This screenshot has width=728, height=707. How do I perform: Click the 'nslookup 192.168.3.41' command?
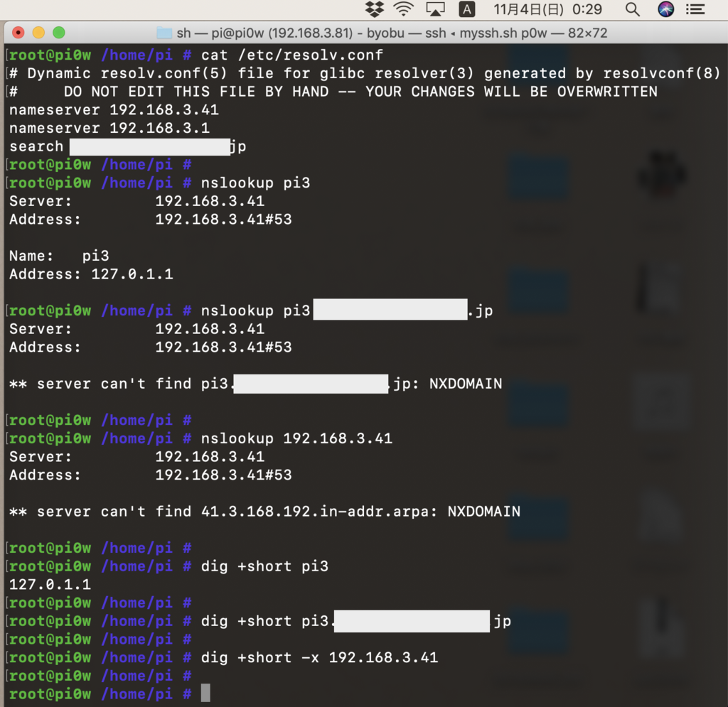[296, 438]
